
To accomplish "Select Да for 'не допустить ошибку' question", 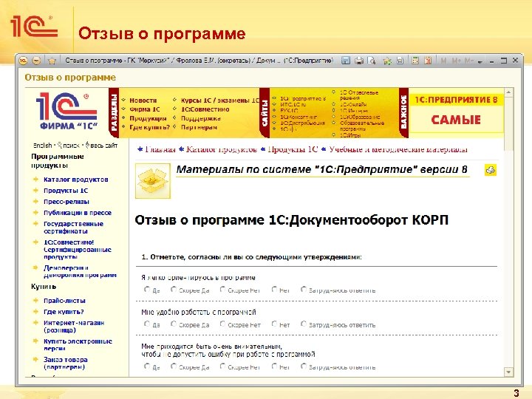I will (x=146, y=366).
